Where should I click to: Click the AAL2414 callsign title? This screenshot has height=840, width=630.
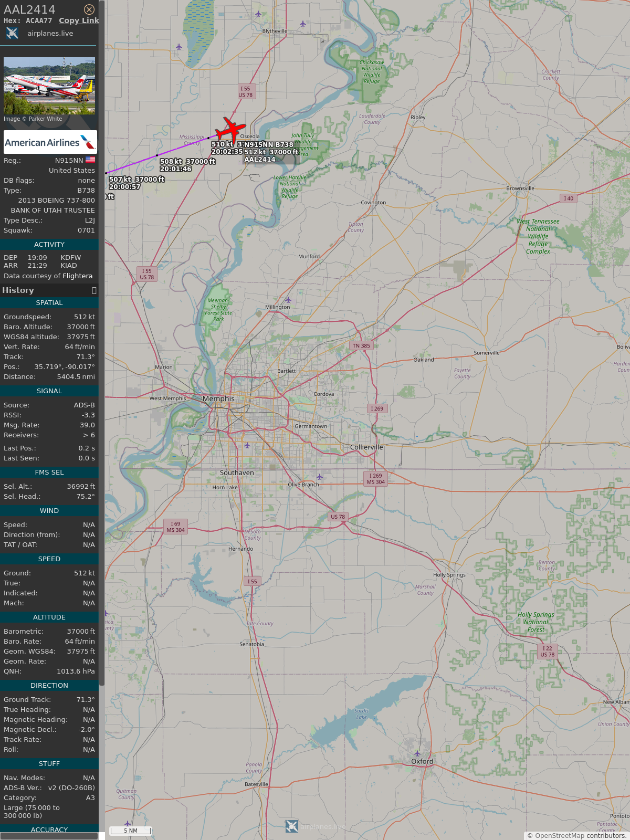29,9
